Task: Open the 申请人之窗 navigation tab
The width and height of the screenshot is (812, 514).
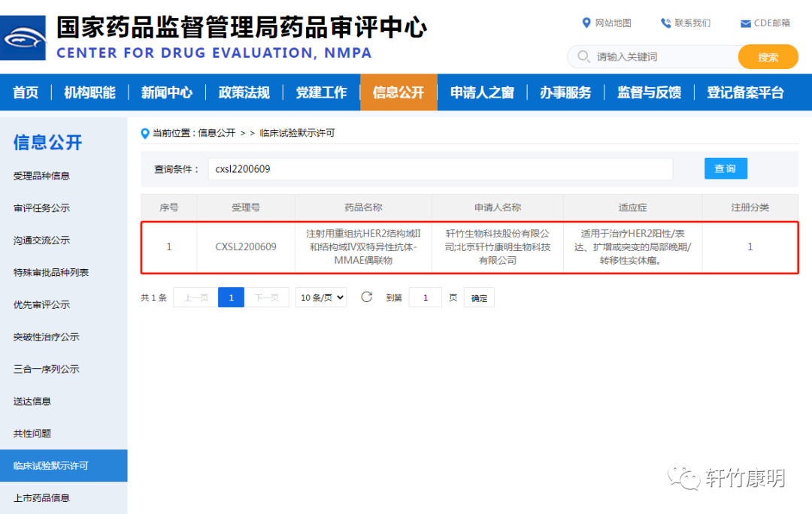Action: tap(482, 92)
